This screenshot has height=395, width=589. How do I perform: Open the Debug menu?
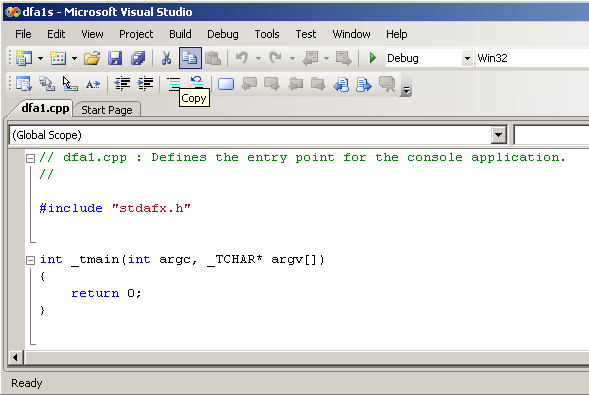coord(223,34)
